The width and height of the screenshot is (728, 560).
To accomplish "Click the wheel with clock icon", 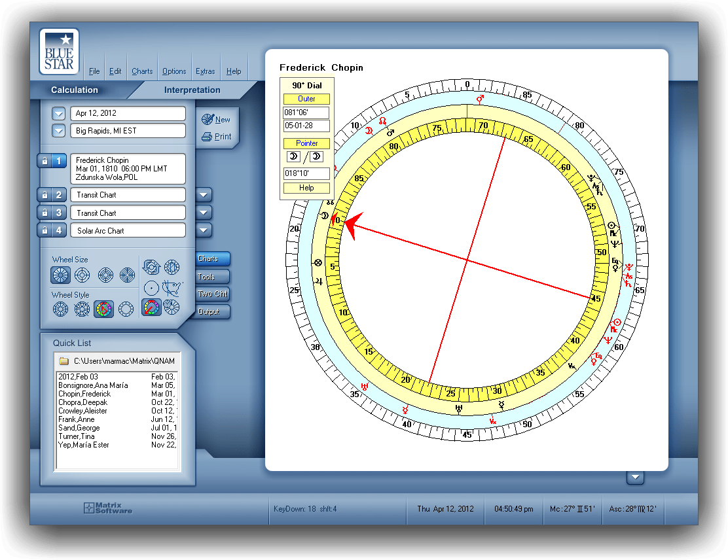I will (x=172, y=307).
